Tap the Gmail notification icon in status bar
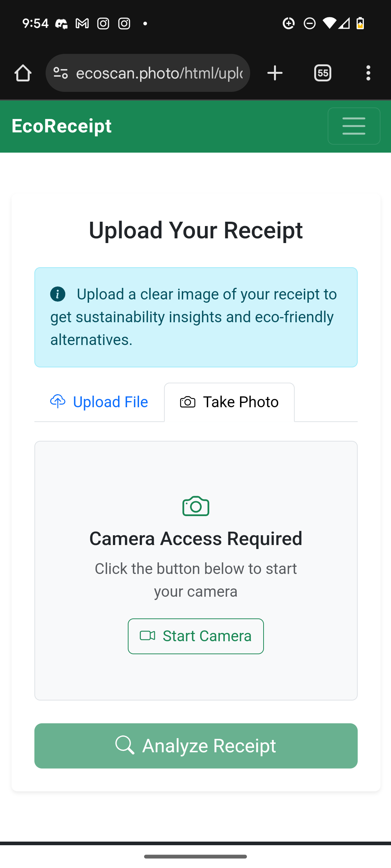 click(82, 24)
